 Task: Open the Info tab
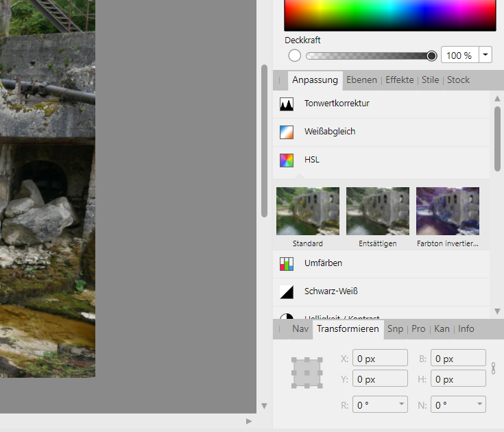coord(466,329)
